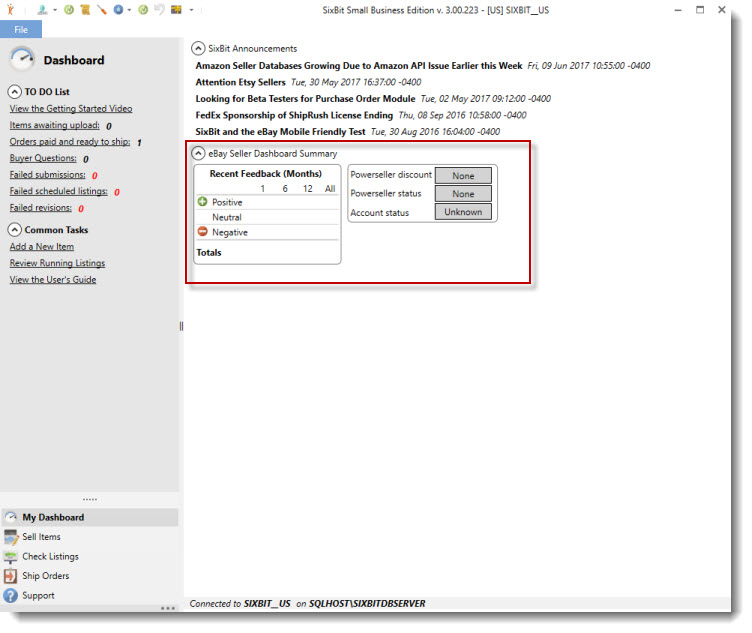
Task: Collapse the Common Tasks section
Action: (15, 230)
